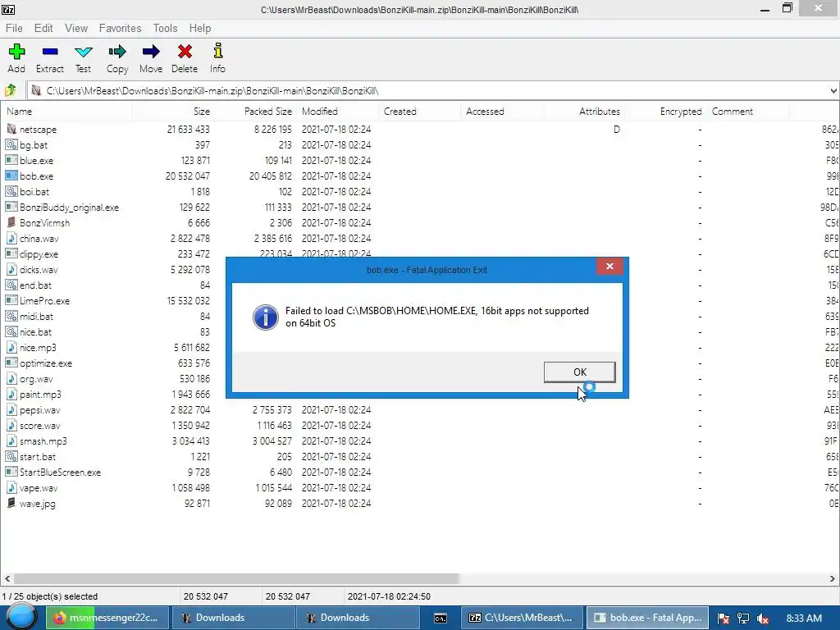Expand the address path dropdown

point(833,90)
